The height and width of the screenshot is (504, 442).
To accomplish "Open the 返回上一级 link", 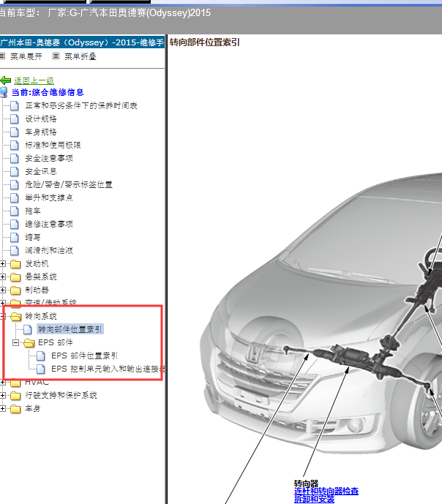I will click(x=34, y=80).
